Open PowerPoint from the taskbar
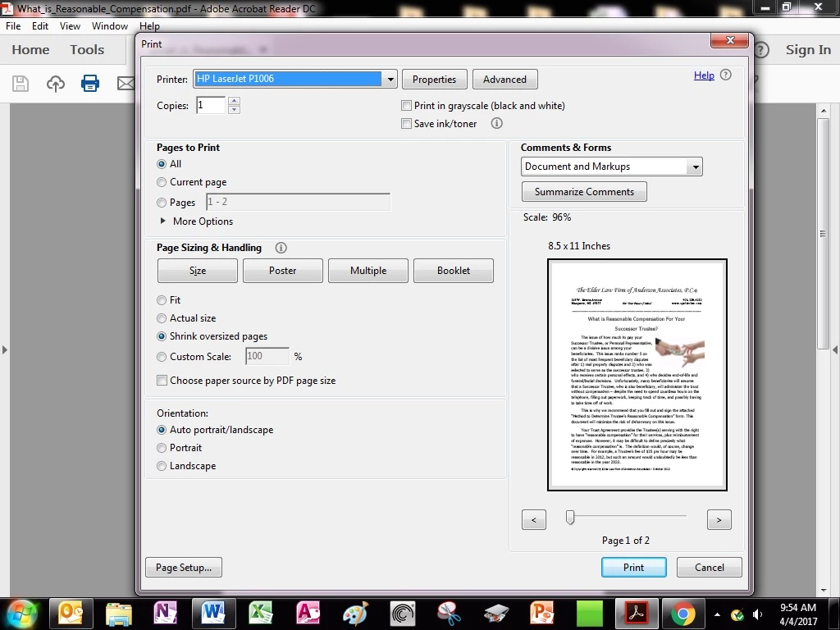This screenshot has width=840, height=630. pos(541,613)
